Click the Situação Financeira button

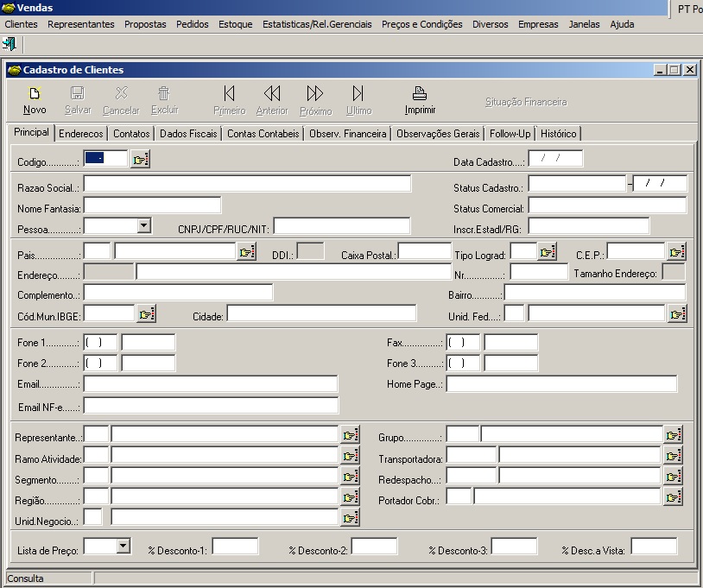(526, 102)
